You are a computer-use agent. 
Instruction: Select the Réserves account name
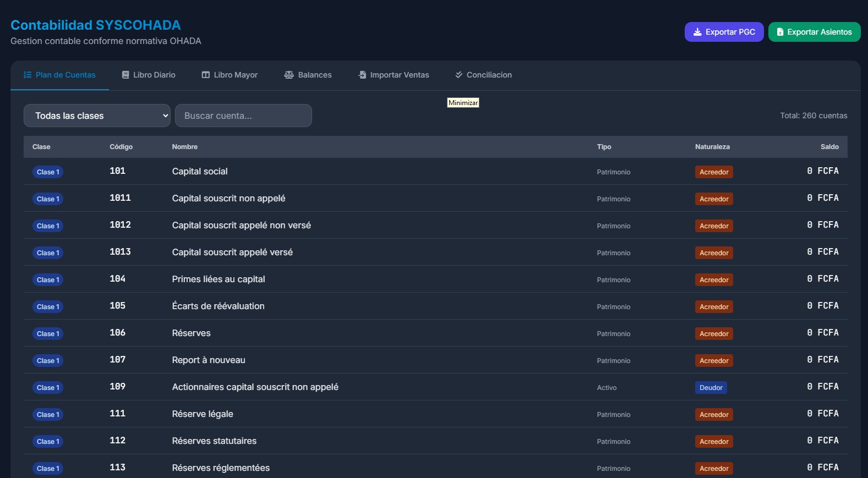(191, 333)
